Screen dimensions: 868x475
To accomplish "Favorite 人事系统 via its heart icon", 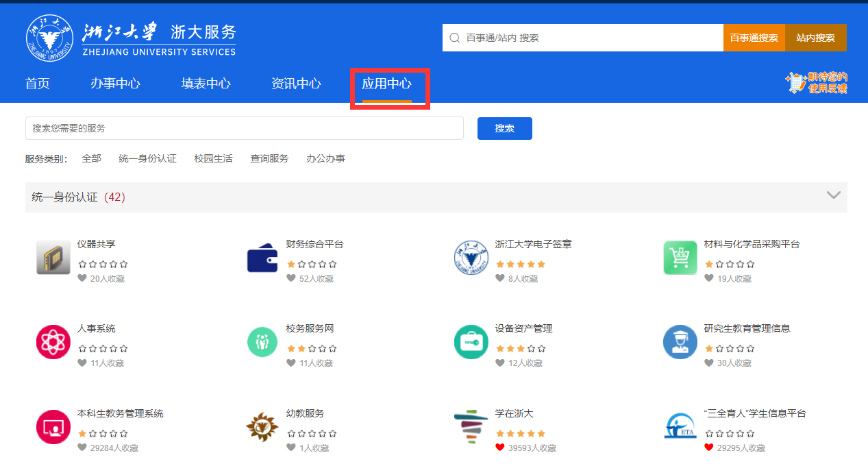I will pyautogui.click(x=82, y=363).
